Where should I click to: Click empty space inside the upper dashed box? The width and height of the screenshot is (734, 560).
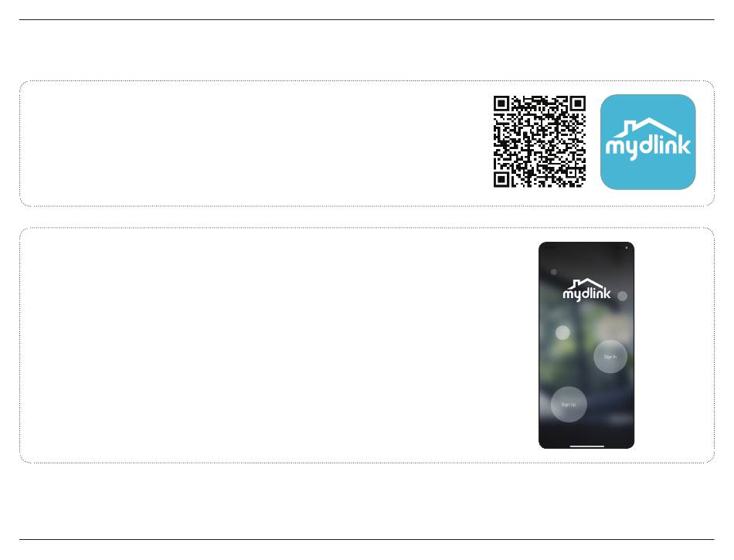point(253,143)
